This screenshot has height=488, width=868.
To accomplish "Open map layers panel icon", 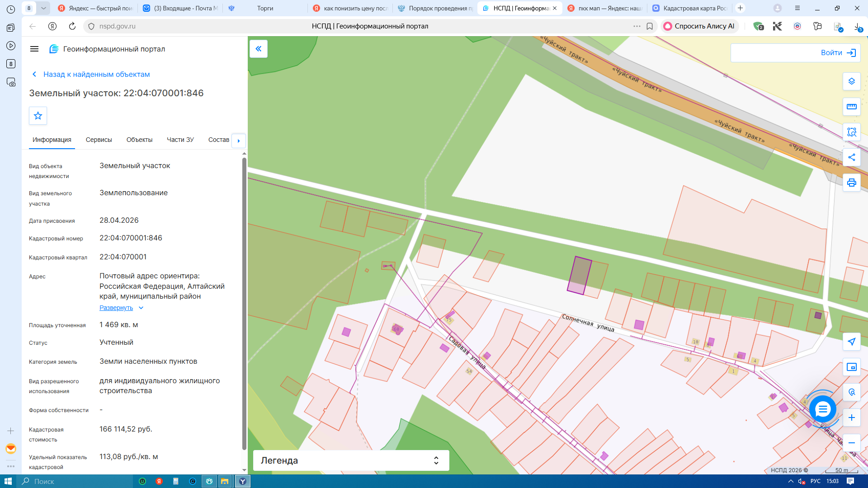I will (x=852, y=81).
